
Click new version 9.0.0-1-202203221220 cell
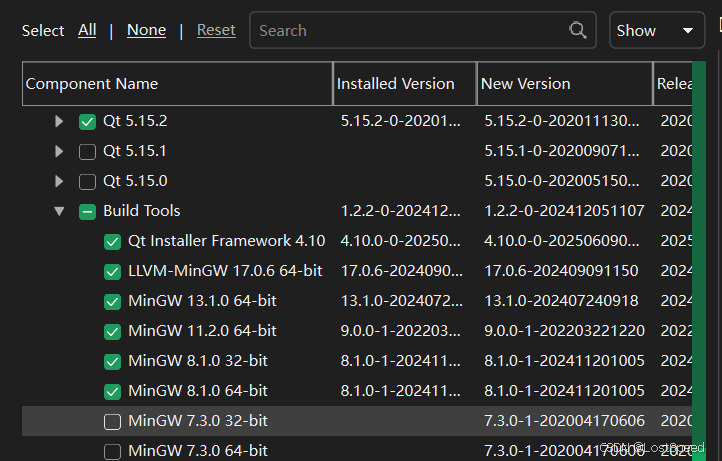(564, 331)
